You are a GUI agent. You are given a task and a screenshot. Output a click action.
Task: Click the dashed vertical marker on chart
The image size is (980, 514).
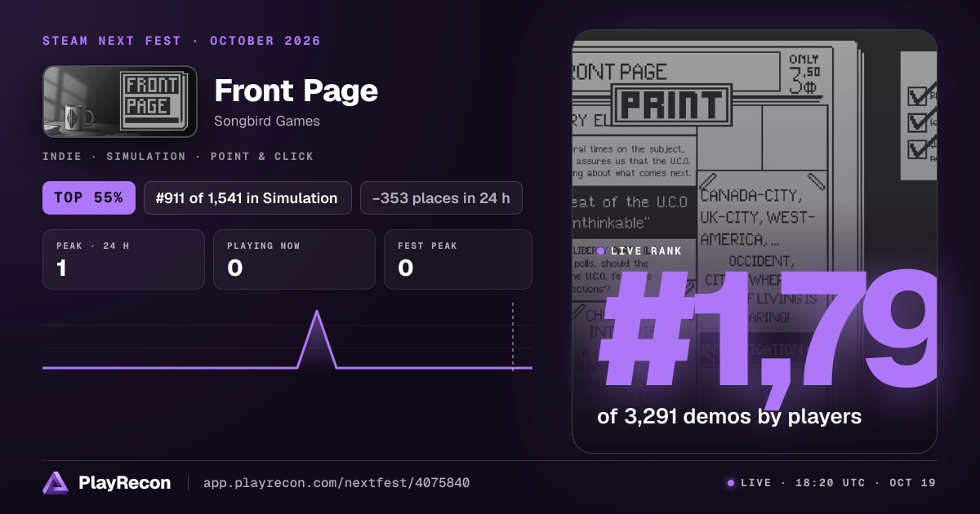(x=513, y=337)
